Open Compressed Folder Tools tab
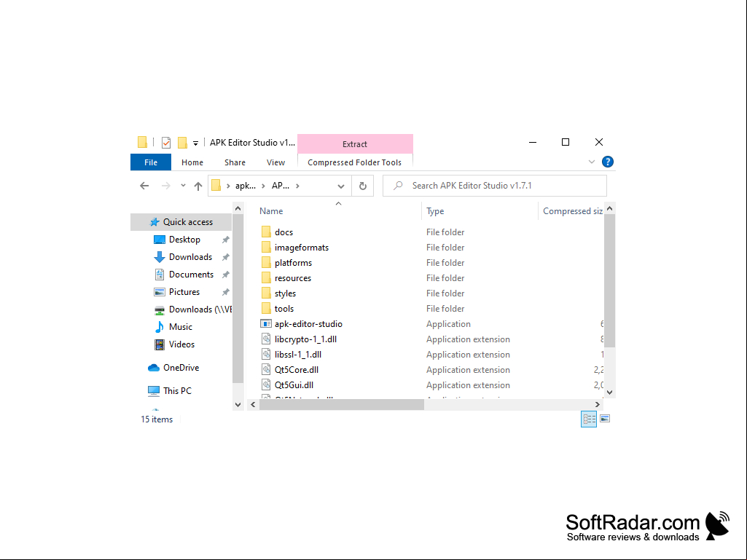The image size is (747, 560). click(x=354, y=162)
